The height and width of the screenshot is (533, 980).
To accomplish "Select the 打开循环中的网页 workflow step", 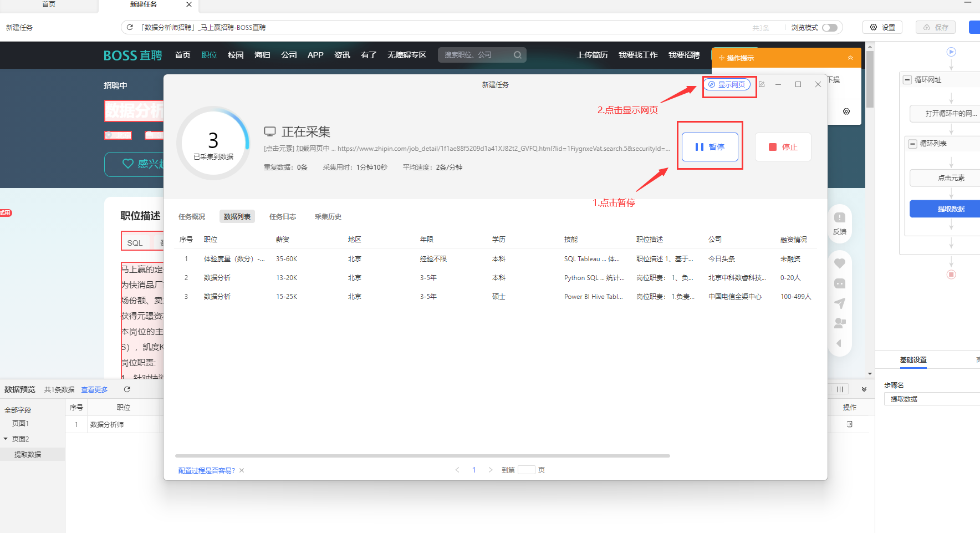I will [x=945, y=114].
